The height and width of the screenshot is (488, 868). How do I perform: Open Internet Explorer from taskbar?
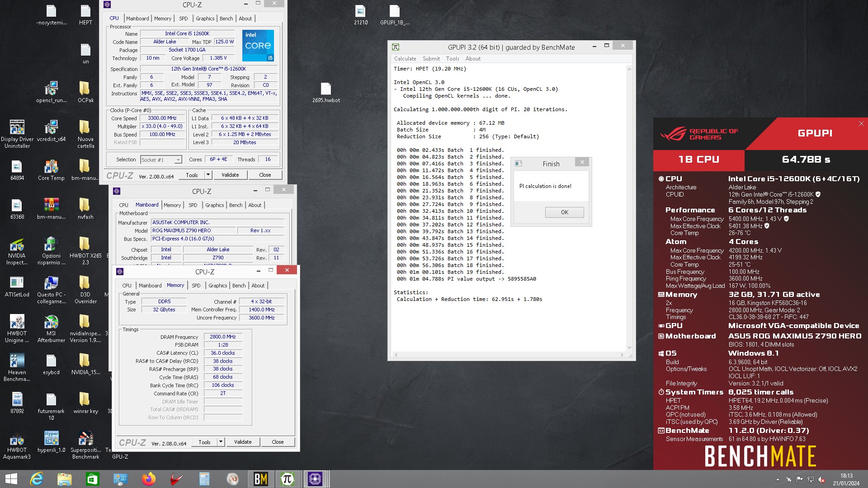pyautogui.click(x=37, y=479)
